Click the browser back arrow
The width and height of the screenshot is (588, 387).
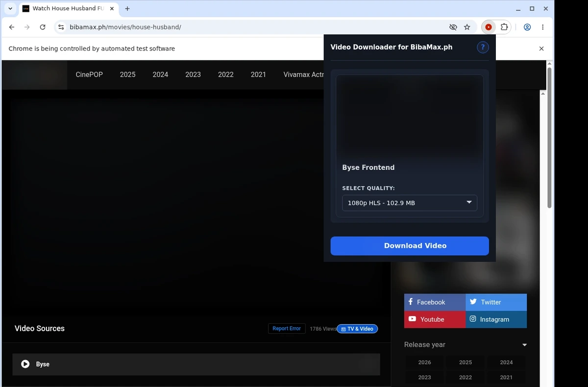tap(12, 27)
